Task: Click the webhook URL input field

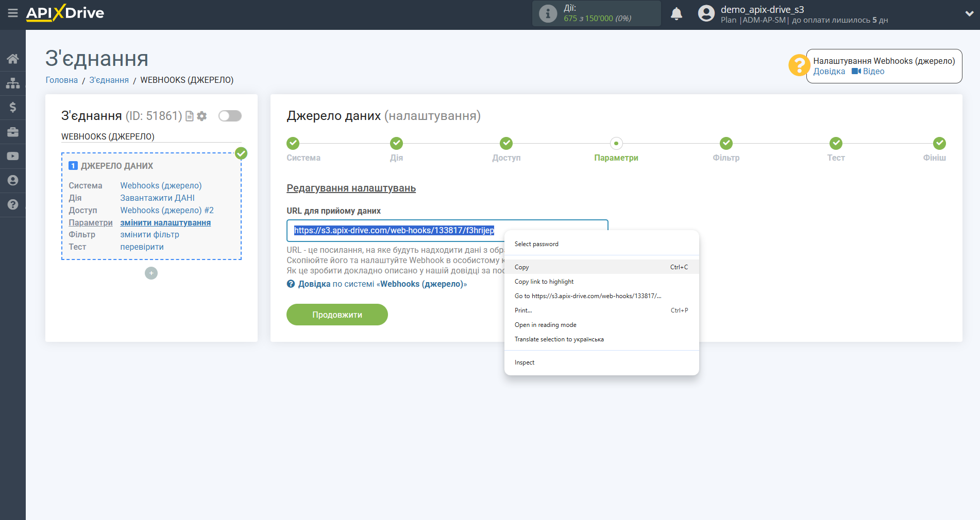Action: point(447,231)
